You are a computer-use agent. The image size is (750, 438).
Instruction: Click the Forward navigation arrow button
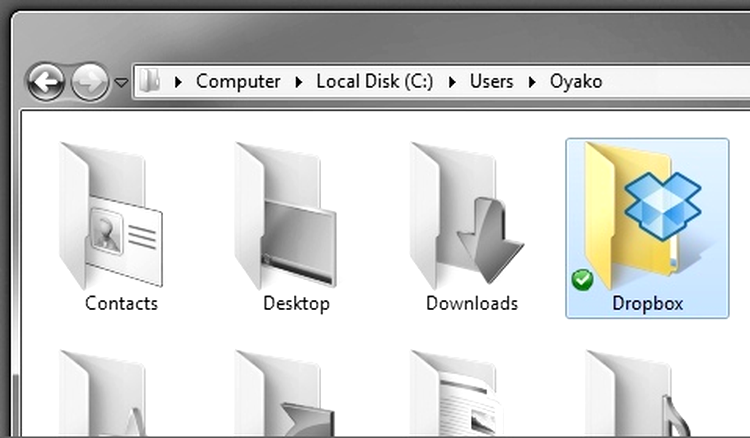pyautogui.click(x=90, y=82)
